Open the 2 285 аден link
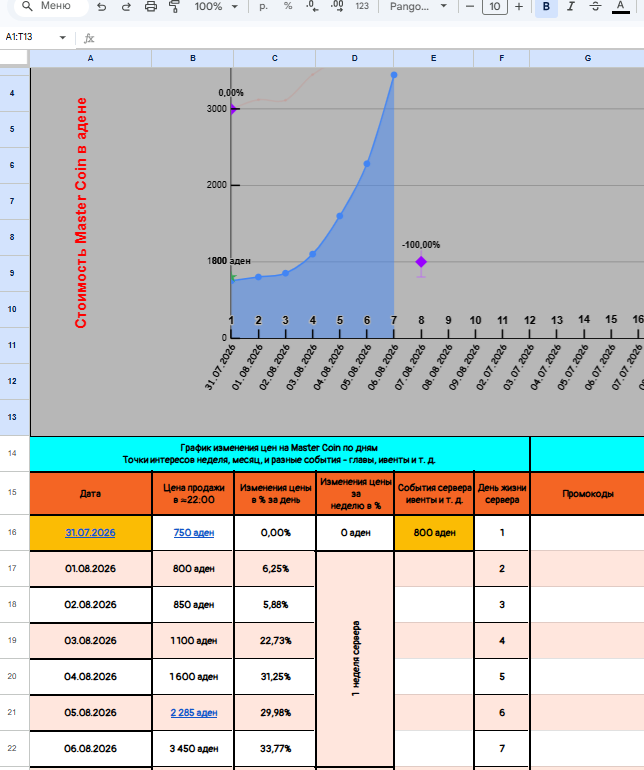The height and width of the screenshot is (770, 644). 194,713
